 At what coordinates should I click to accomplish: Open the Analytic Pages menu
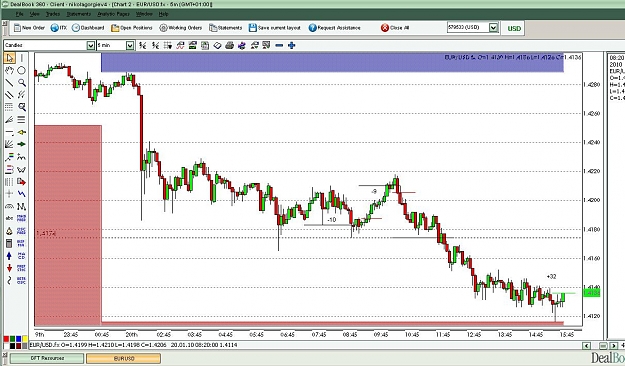114,14
